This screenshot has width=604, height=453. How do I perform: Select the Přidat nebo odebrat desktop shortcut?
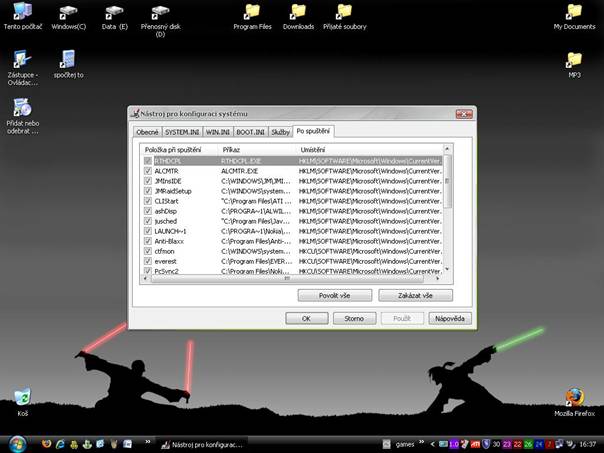tap(22, 116)
